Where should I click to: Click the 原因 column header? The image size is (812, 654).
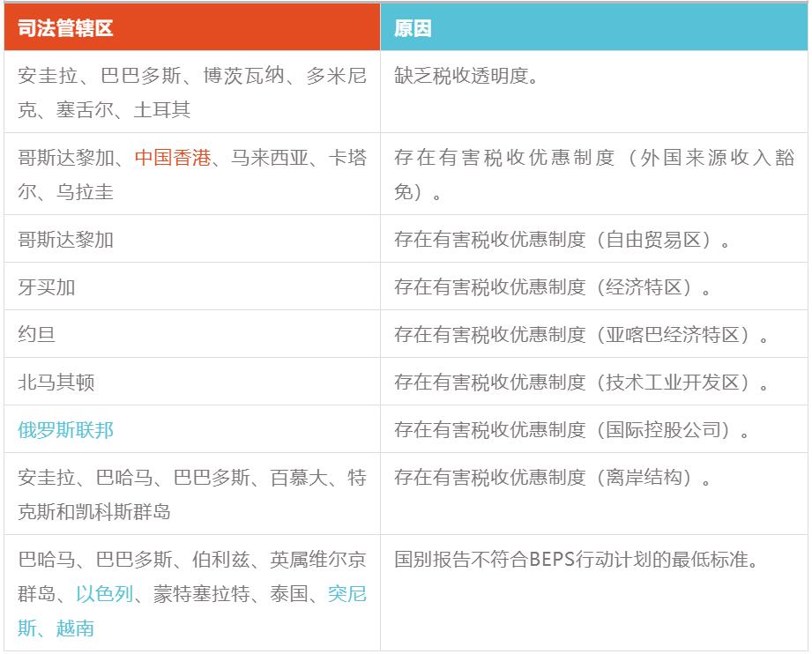[x=413, y=28]
